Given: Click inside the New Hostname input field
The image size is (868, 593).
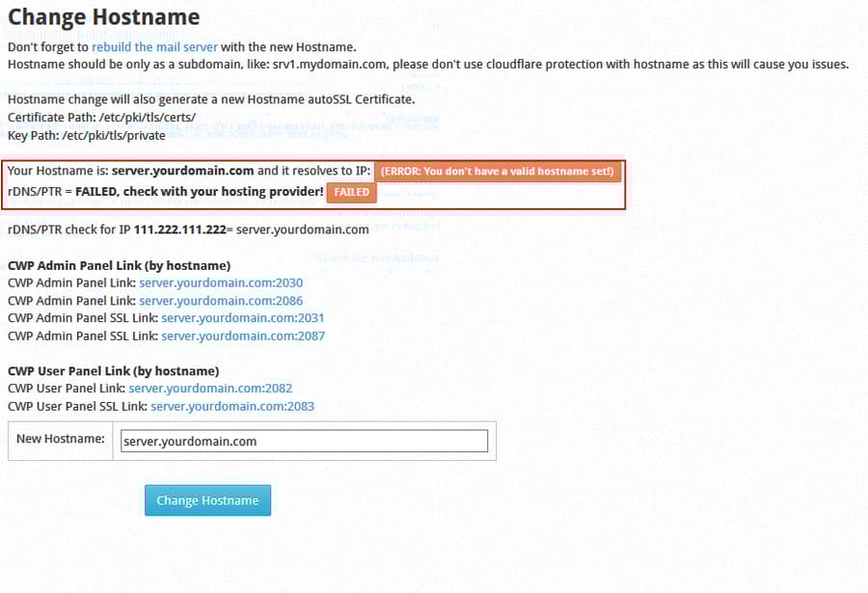Looking at the screenshot, I should (304, 441).
